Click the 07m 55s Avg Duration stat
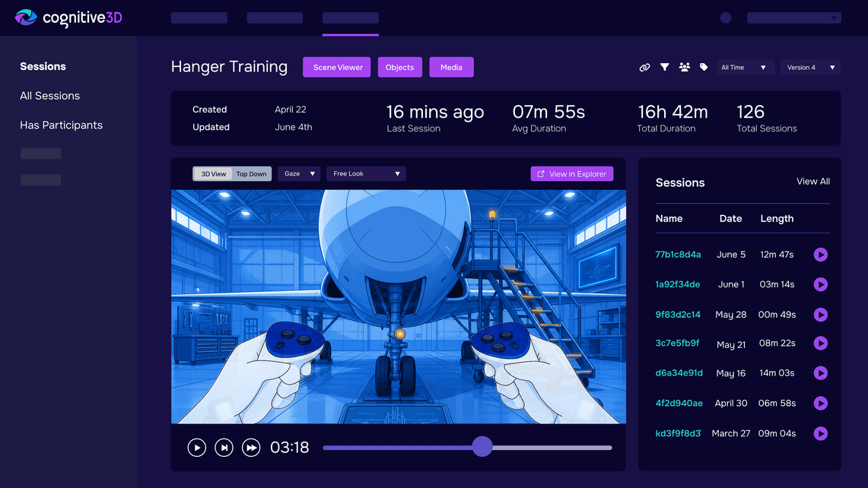 pos(548,119)
